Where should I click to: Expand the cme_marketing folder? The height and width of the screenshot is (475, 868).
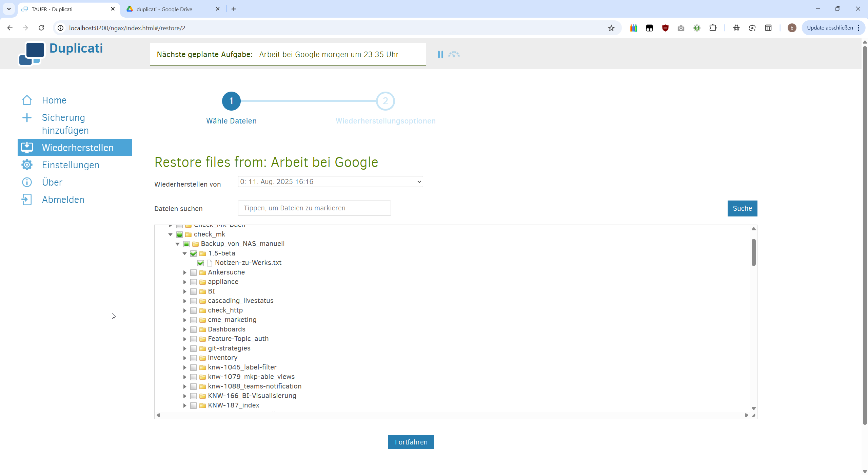(185, 320)
